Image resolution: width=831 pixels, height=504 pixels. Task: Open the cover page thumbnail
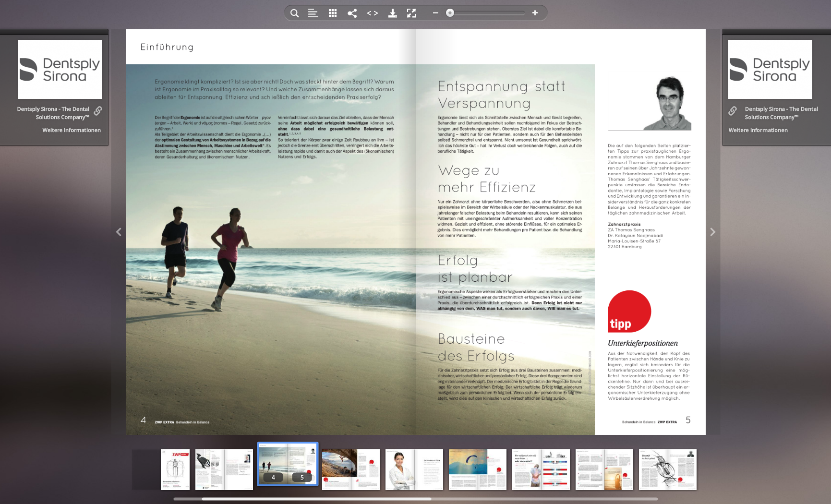175,469
